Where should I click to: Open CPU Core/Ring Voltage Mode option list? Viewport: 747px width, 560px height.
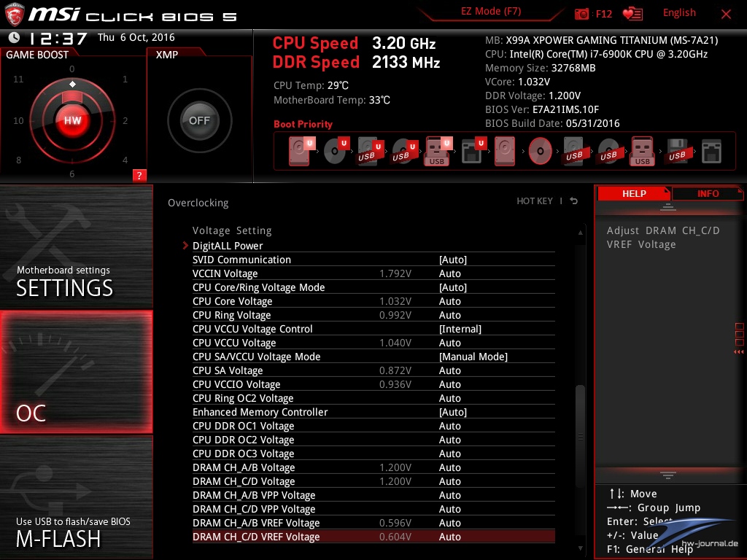tap(452, 287)
